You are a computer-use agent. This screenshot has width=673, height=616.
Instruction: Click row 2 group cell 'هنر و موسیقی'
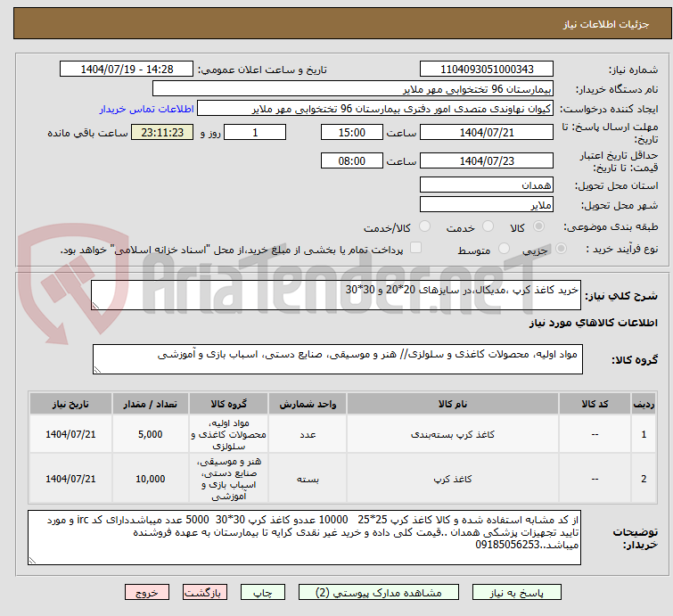click(228, 479)
